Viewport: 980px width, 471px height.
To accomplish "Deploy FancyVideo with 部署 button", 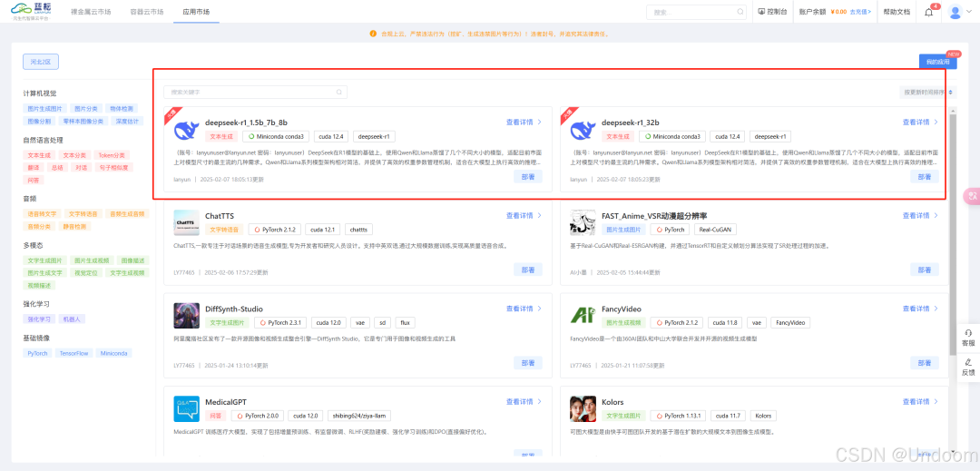I will coord(925,363).
